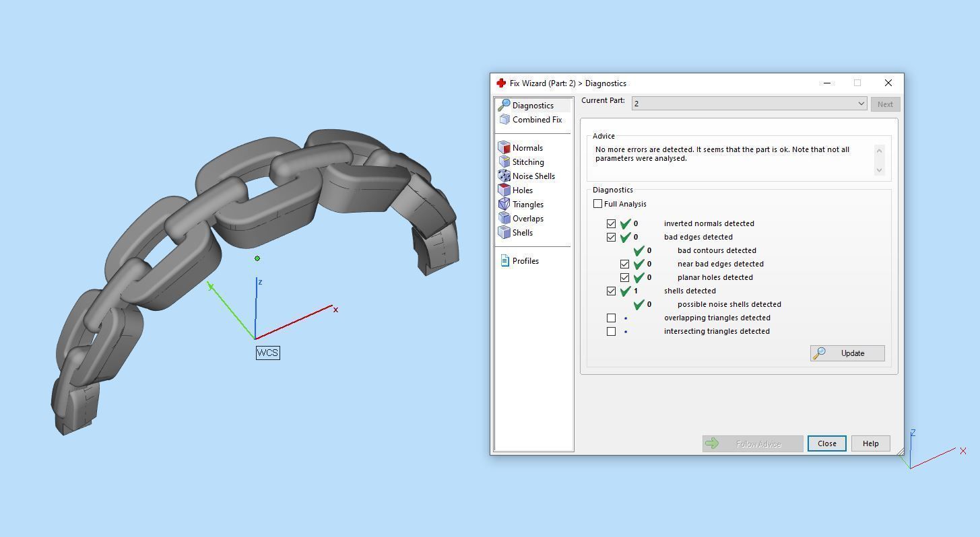Click the dialog resize grip corner

pyautogui.click(x=899, y=451)
